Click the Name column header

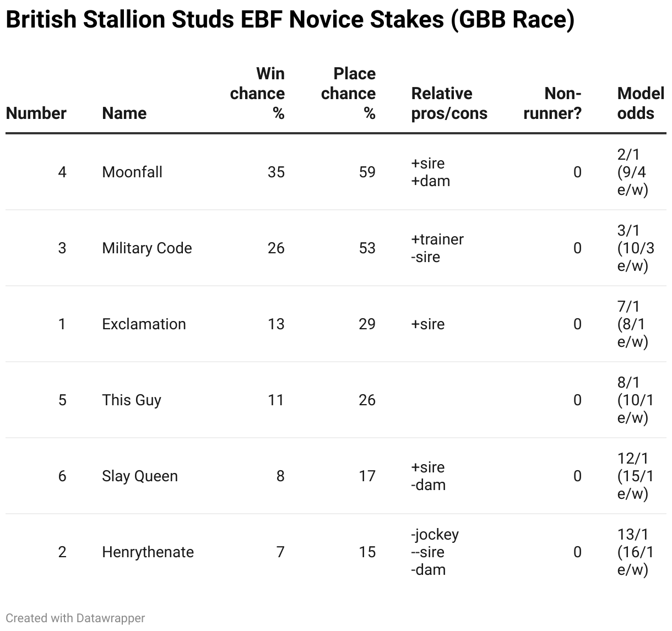click(x=124, y=113)
